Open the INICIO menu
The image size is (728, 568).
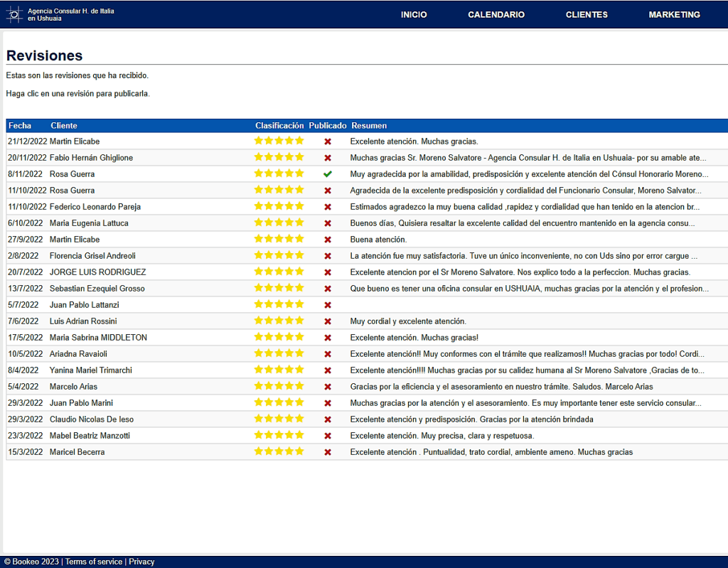click(414, 15)
